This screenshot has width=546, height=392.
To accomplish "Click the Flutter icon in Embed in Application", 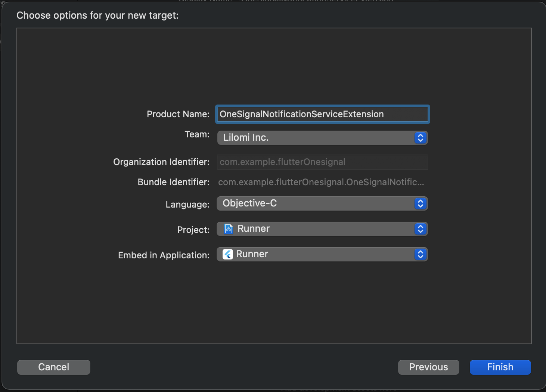I will point(228,254).
